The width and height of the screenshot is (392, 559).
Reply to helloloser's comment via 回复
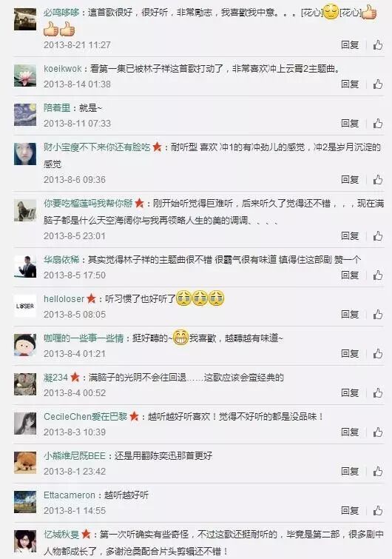click(x=350, y=315)
